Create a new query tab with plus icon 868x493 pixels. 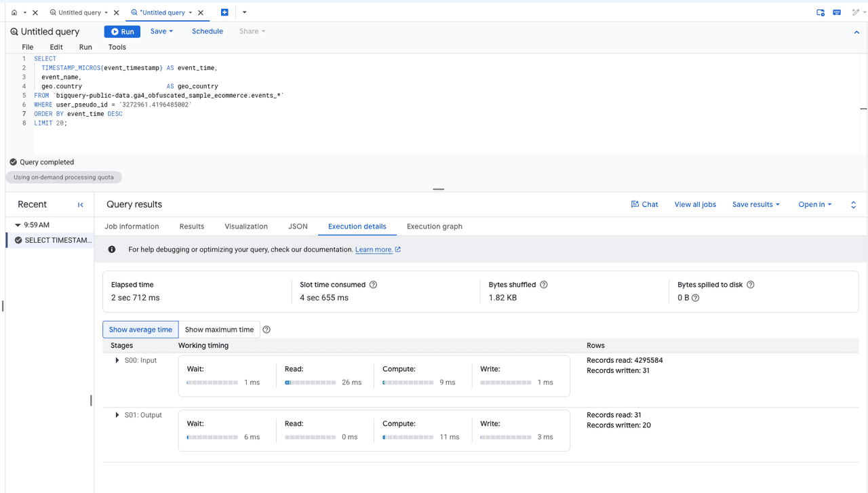pos(224,12)
